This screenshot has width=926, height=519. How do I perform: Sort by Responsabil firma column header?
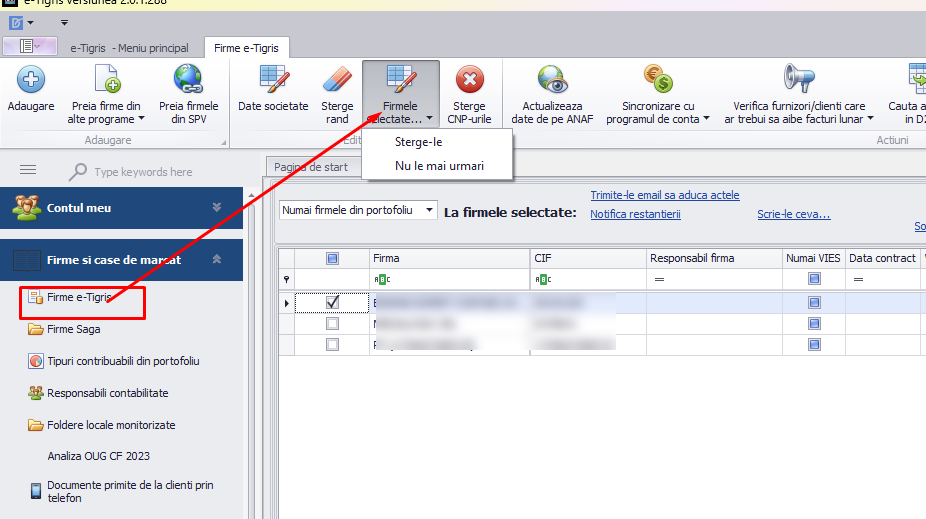tap(715, 258)
